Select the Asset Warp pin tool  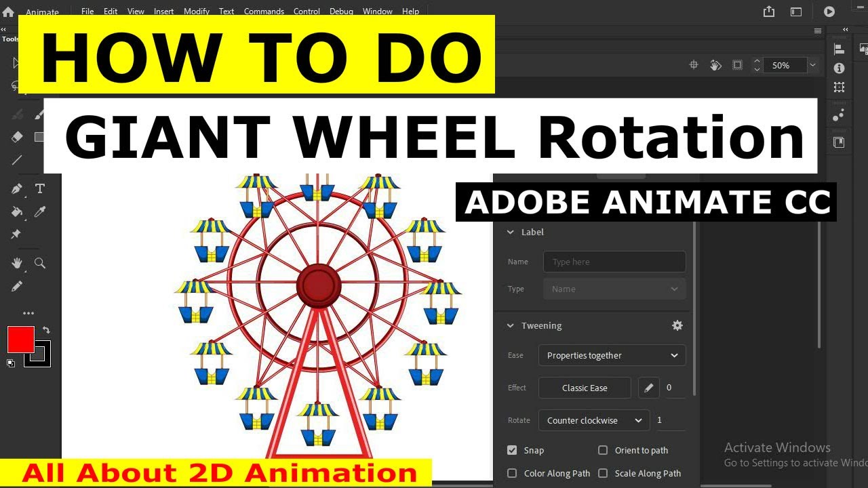pyautogui.click(x=16, y=235)
